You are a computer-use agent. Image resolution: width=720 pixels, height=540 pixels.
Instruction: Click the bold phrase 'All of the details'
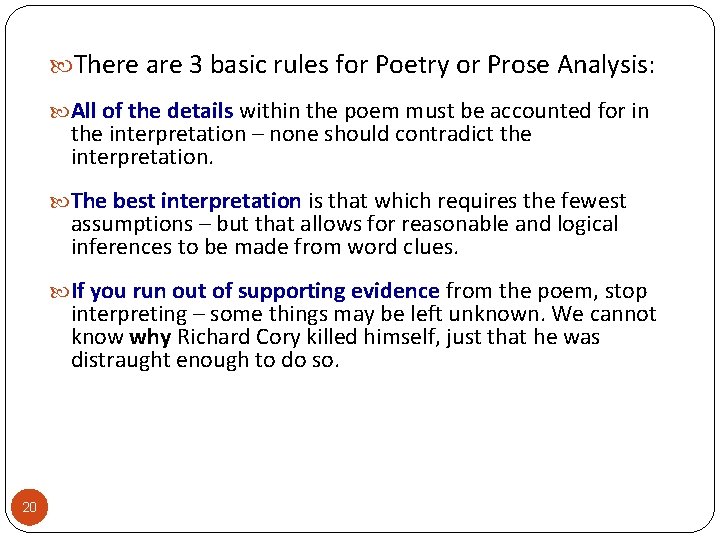(x=152, y=111)
